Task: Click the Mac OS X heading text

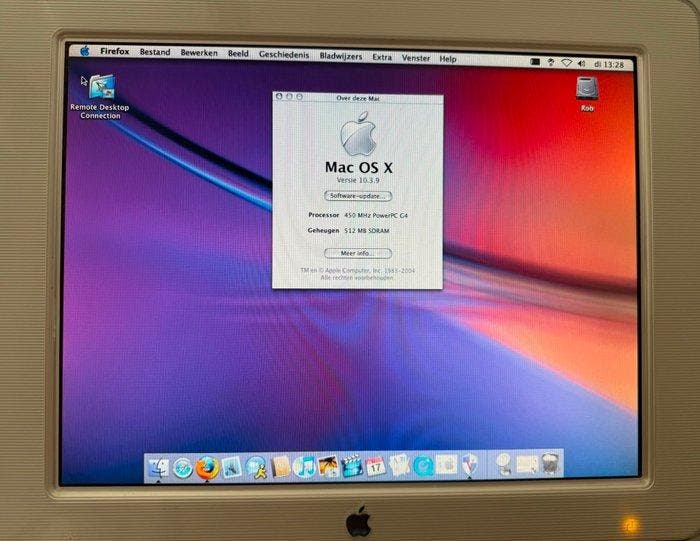Action: pyautogui.click(x=358, y=167)
